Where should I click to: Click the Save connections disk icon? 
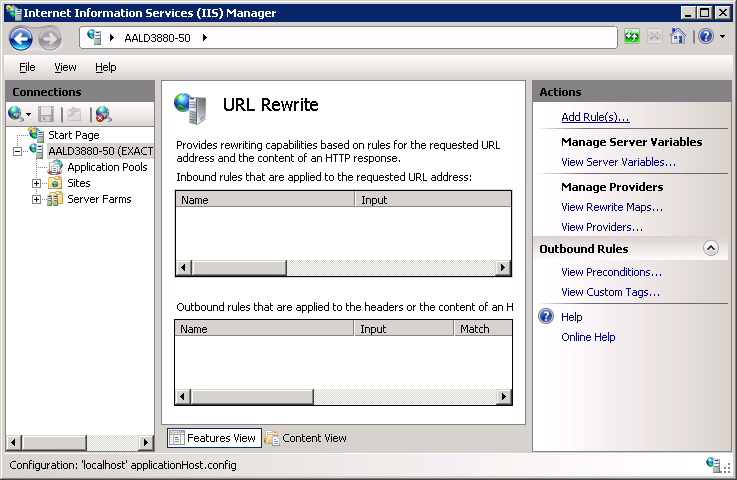pos(46,114)
